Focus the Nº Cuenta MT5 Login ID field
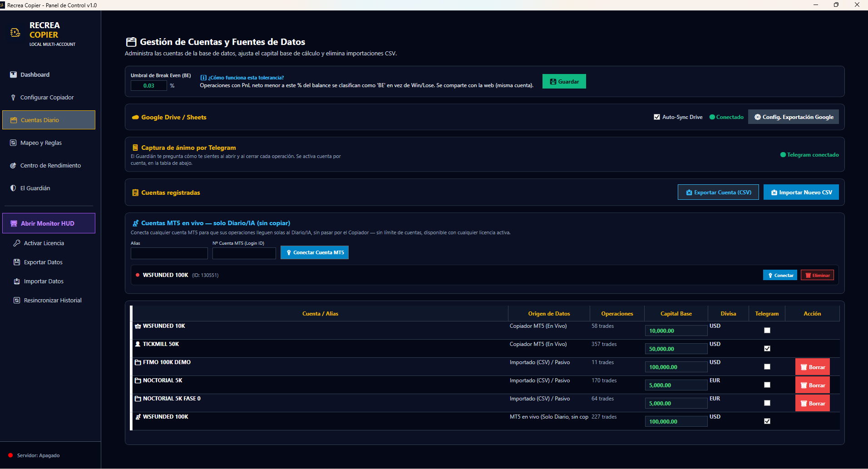Image resolution: width=868 pixels, height=469 pixels. click(244, 253)
